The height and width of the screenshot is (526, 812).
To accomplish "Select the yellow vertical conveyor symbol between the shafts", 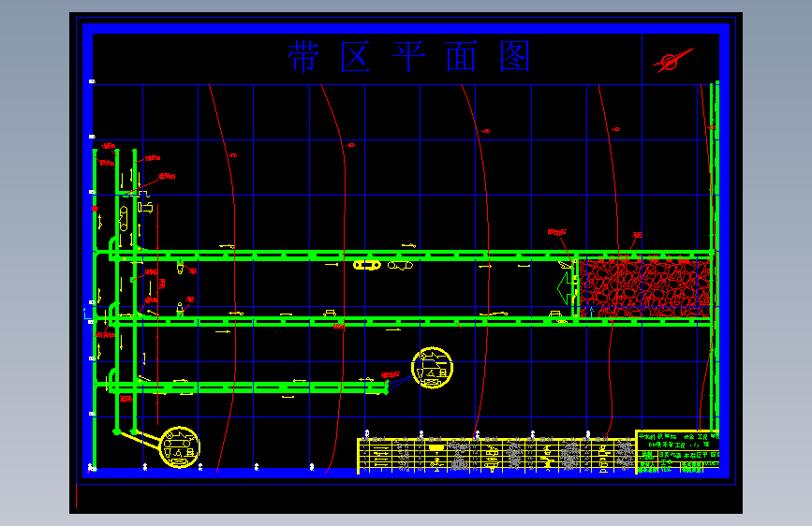I will click(x=124, y=218).
